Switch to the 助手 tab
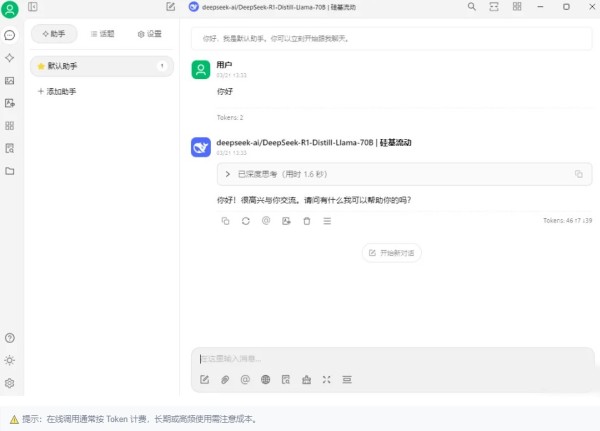This screenshot has width=600, height=431. [54, 34]
